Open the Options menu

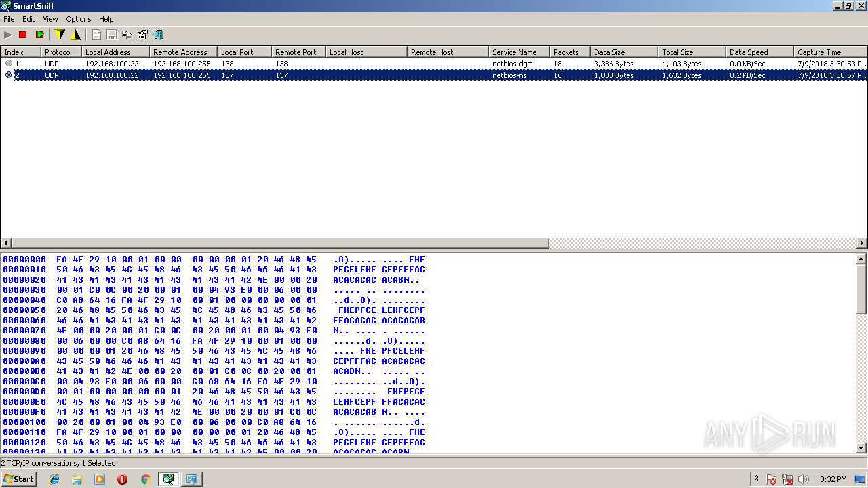[x=79, y=19]
